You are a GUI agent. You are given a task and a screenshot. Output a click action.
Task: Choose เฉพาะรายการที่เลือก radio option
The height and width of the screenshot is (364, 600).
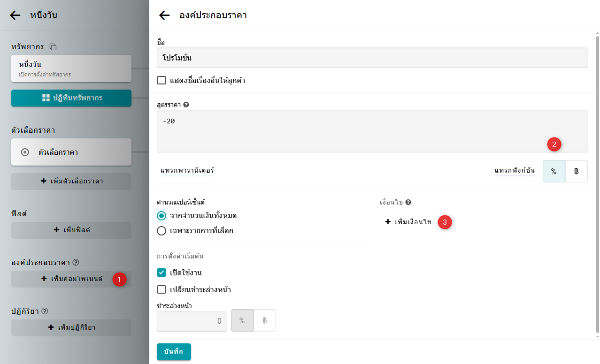[162, 230]
